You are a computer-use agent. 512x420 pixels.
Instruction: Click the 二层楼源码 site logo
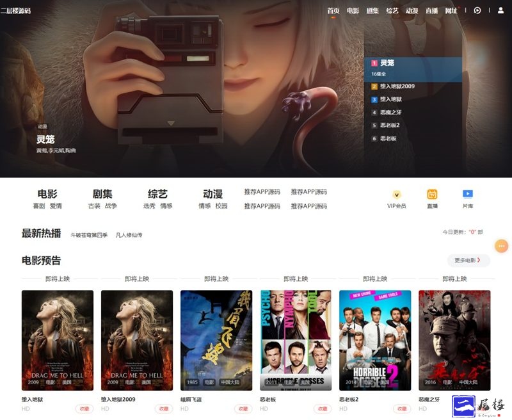pos(15,11)
